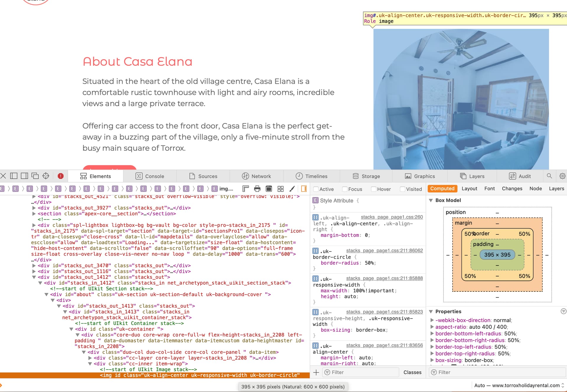Screen dimensions: 567x392
Task: Click .uk-align-center rule icon
Action: (x=315, y=345)
